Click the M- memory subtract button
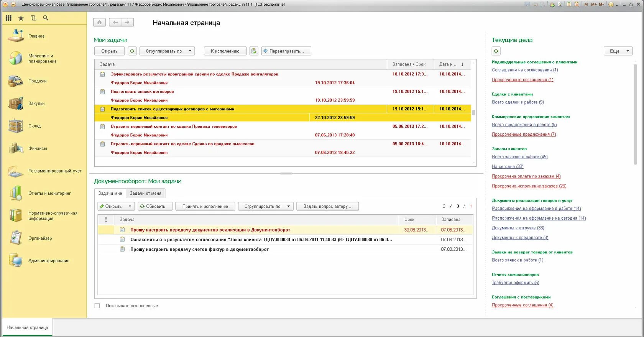The width and height of the screenshot is (644, 337). 601,5
